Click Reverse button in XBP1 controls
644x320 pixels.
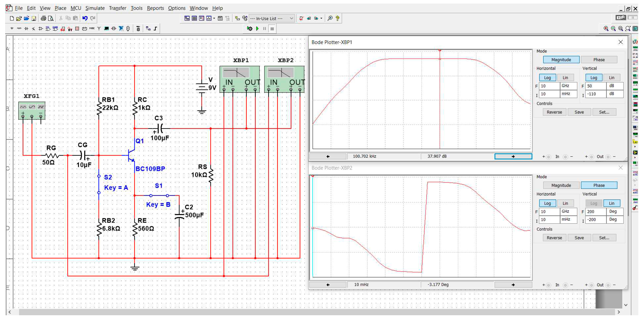tap(554, 112)
